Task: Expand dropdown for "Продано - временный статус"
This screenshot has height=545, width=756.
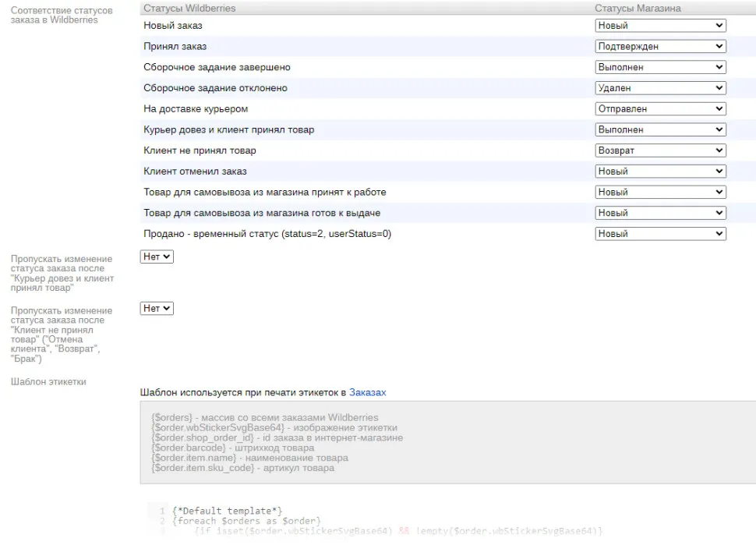Action: pyautogui.click(x=660, y=234)
